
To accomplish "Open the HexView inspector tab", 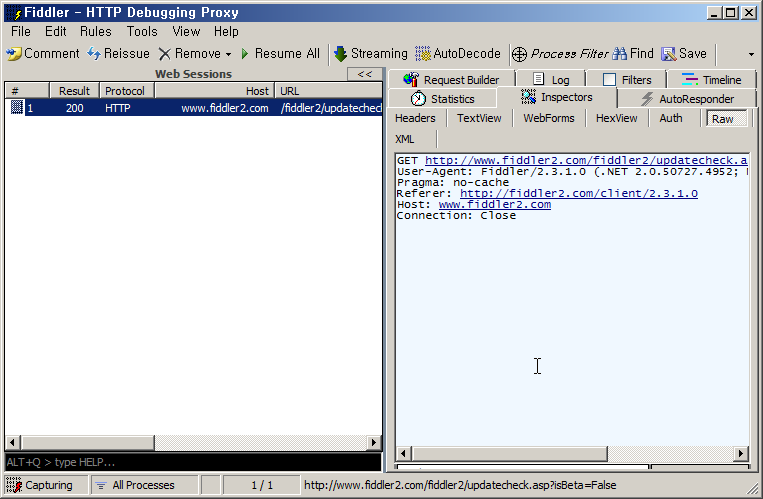I will click(617, 118).
